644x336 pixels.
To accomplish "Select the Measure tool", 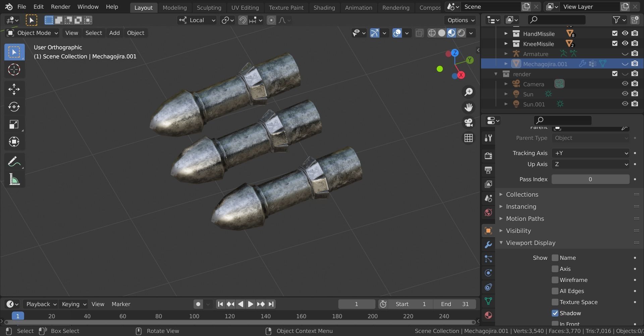I will click(14, 180).
